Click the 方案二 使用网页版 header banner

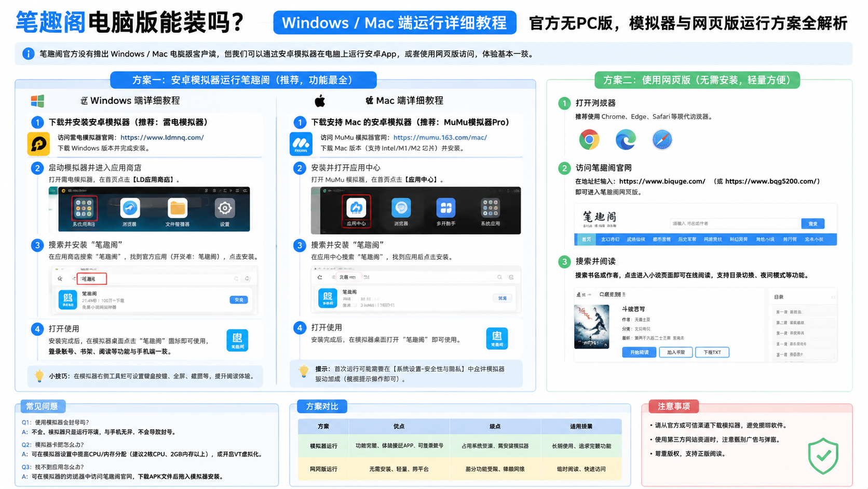click(x=697, y=80)
